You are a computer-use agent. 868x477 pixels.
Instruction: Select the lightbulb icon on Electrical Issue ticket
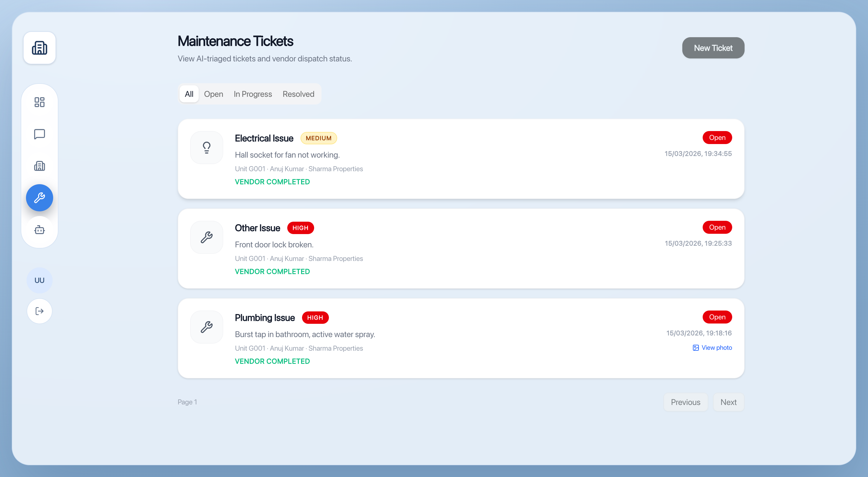pyautogui.click(x=207, y=147)
